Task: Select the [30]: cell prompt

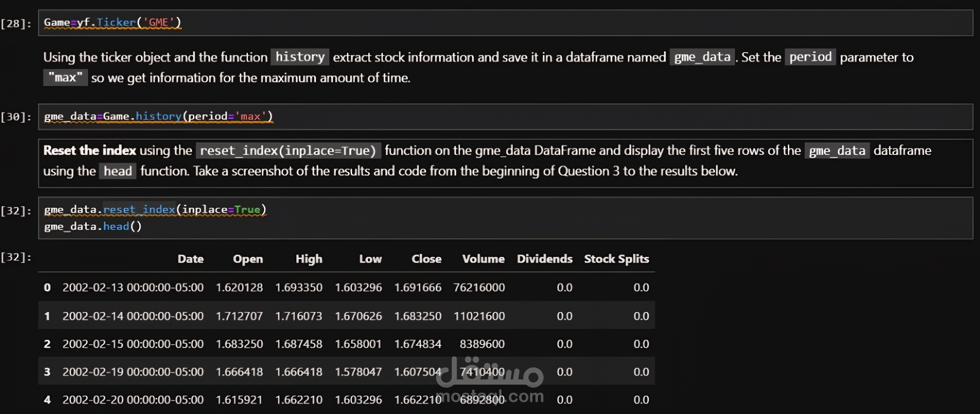Action: click(16, 117)
